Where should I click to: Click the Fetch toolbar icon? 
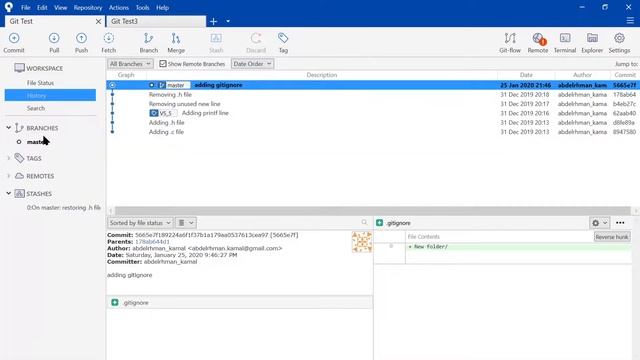pyautogui.click(x=109, y=43)
